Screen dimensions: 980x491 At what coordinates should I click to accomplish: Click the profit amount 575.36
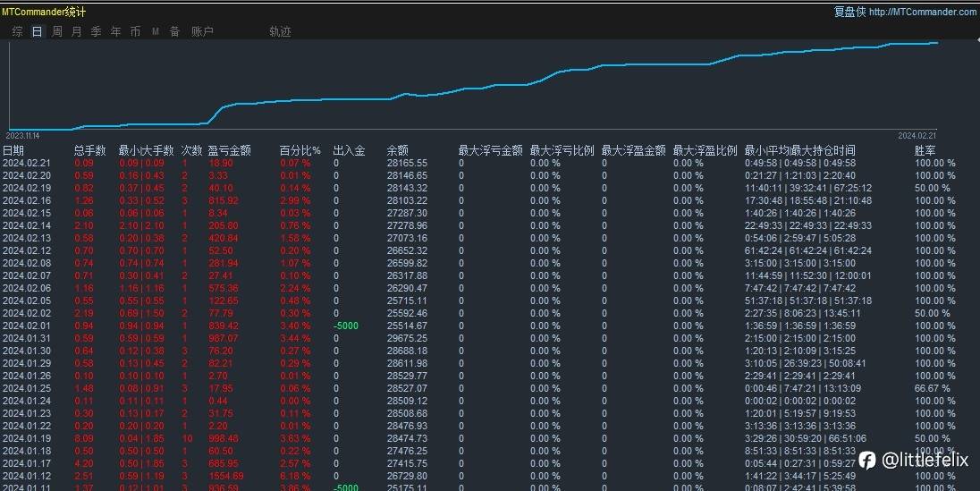click(x=224, y=288)
